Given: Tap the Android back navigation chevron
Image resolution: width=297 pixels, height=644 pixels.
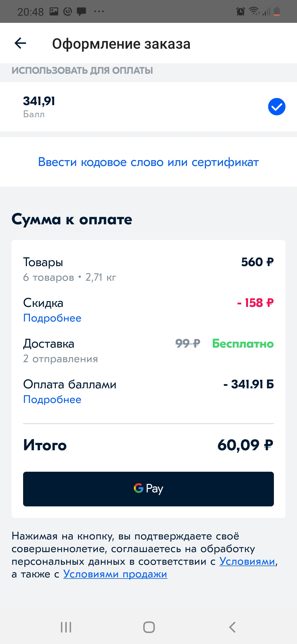Looking at the screenshot, I should tap(232, 627).
